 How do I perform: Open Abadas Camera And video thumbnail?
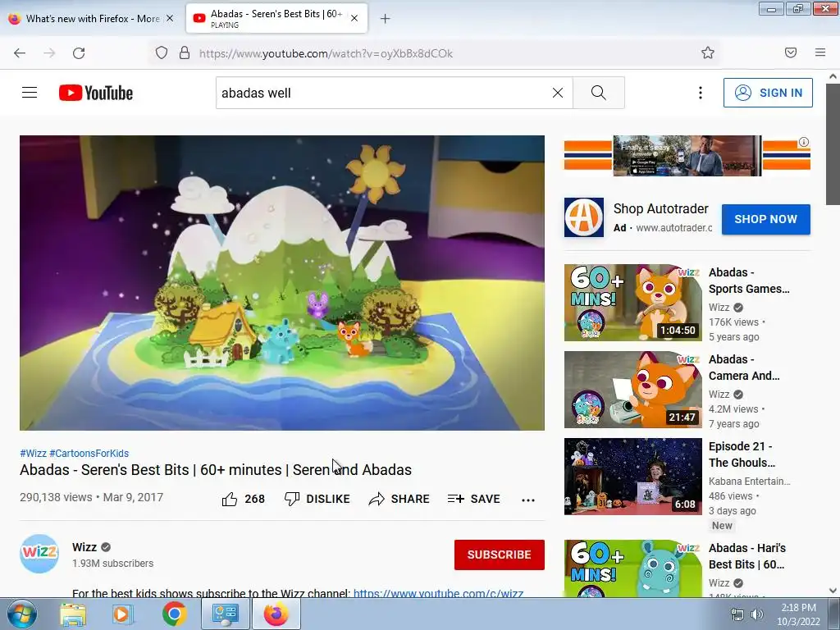click(x=632, y=390)
